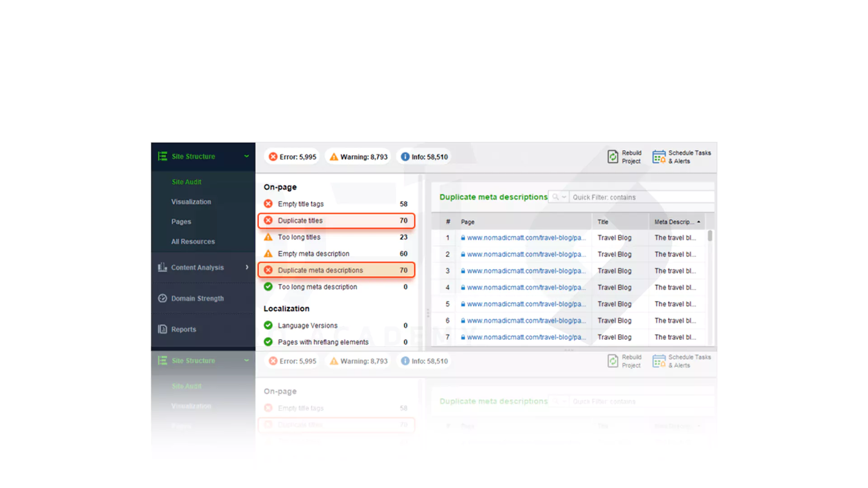Screen dimensions: 868x488
Task: Select Language Versions row
Action: tap(336, 325)
